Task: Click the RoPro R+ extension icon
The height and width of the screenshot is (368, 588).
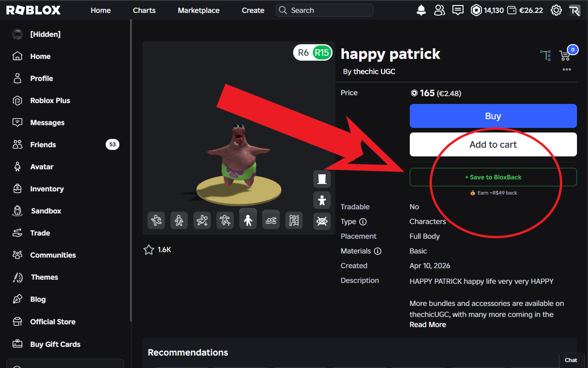Action: coord(575,10)
